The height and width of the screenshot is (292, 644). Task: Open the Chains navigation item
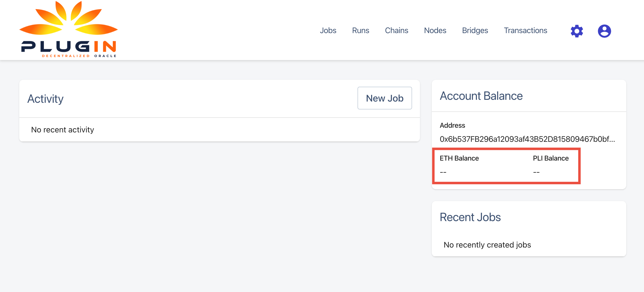click(x=397, y=30)
